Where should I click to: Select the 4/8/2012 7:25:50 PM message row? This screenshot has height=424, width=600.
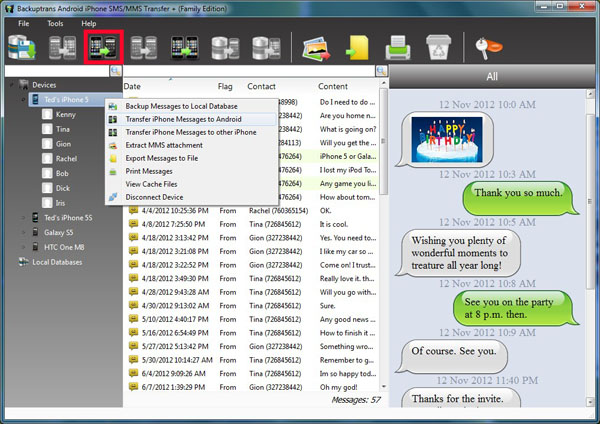[252, 224]
